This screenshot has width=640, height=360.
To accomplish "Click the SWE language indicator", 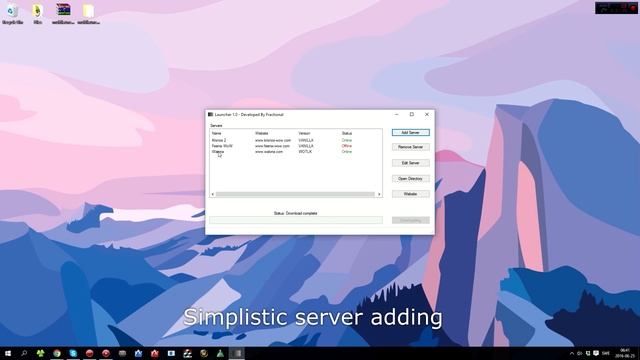I will 606,353.
